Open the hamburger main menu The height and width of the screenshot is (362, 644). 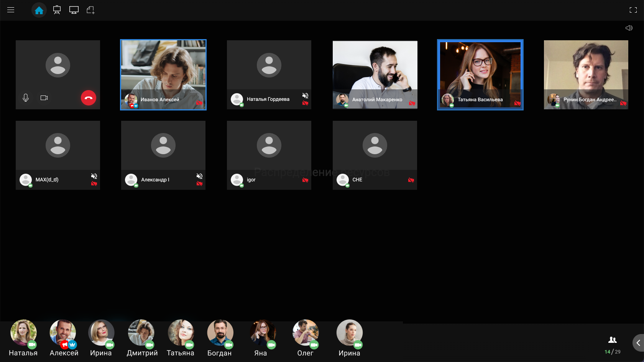[x=11, y=10]
